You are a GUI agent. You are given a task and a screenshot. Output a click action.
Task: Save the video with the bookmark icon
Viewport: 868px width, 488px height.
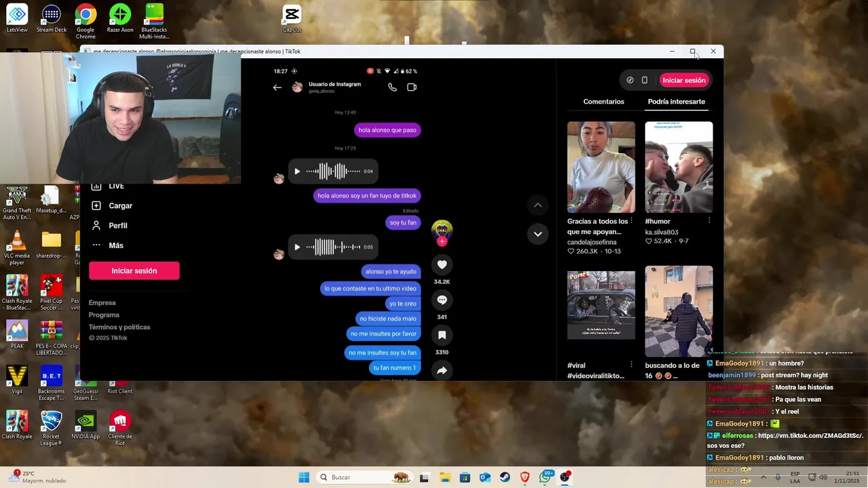coord(441,335)
